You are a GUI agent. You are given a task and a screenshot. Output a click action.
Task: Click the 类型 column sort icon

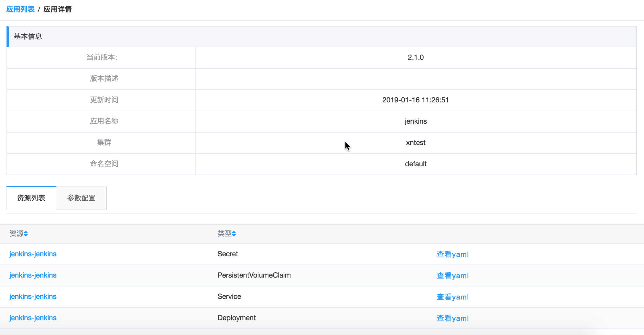234,234
